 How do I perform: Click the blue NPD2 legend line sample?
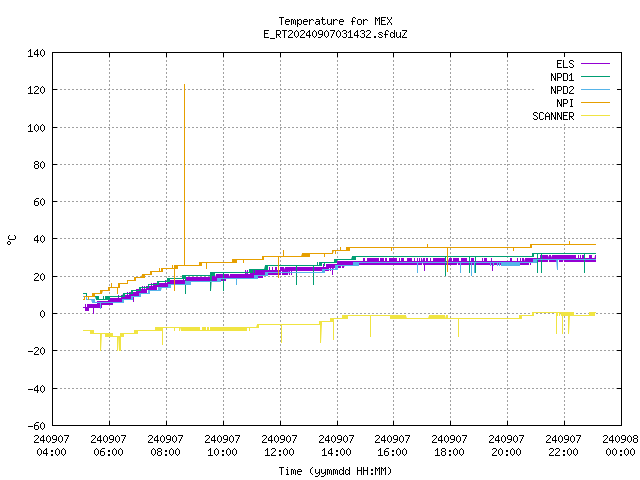(595, 90)
